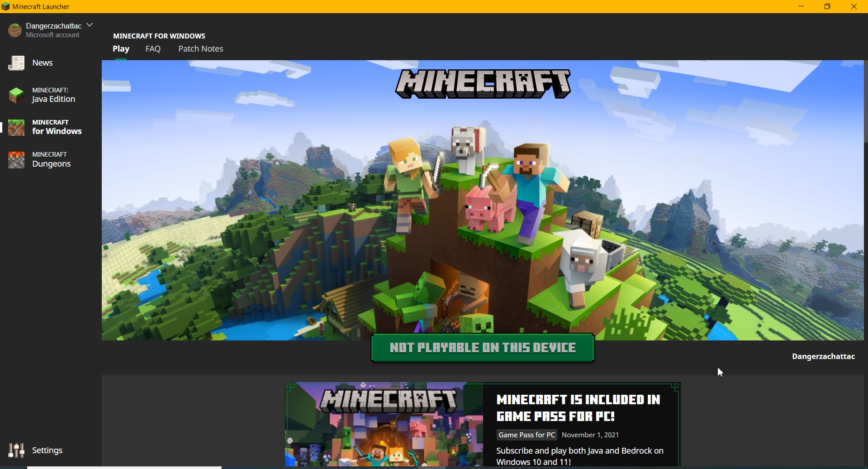Click the Dangerzachattac username below the banner
Viewport: 868px width, 469px height.
[823, 357]
